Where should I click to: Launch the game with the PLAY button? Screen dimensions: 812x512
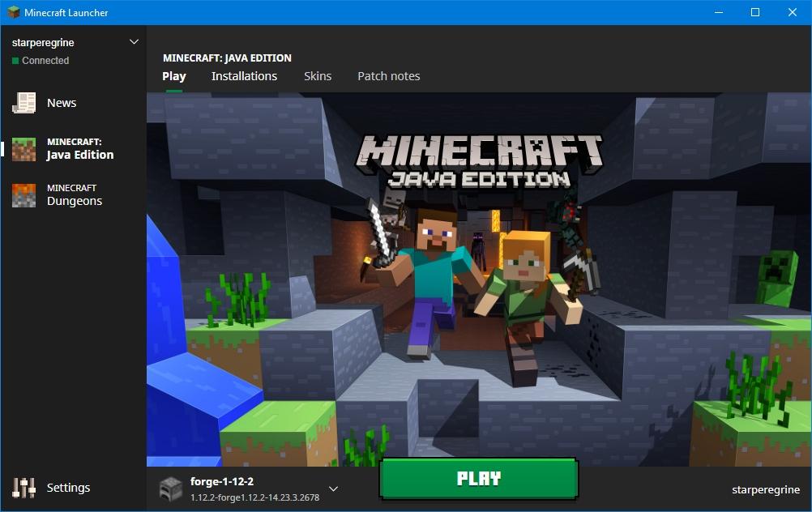point(478,478)
